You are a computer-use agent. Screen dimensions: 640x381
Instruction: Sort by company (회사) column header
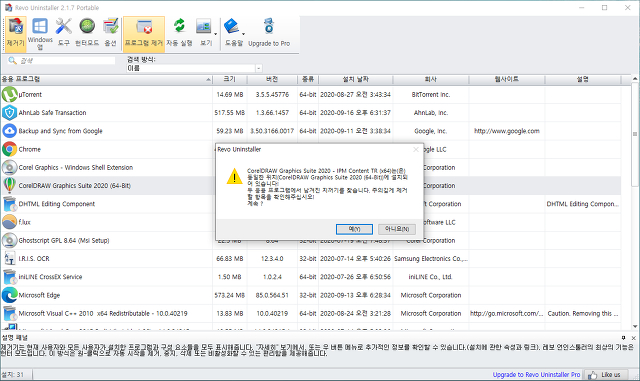tap(431, 79)
